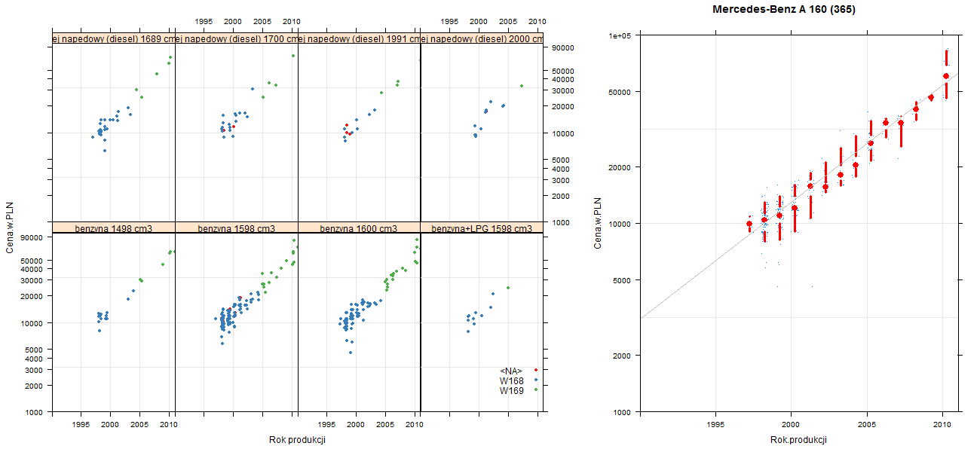Click the W169 legend label
This screenshot has height=452, width=980.
(511, 390)
